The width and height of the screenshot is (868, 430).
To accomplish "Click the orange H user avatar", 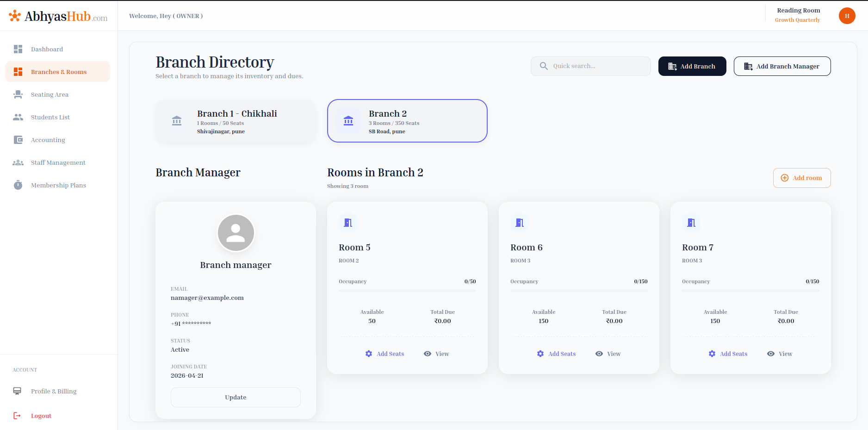I will click(847, 16).
